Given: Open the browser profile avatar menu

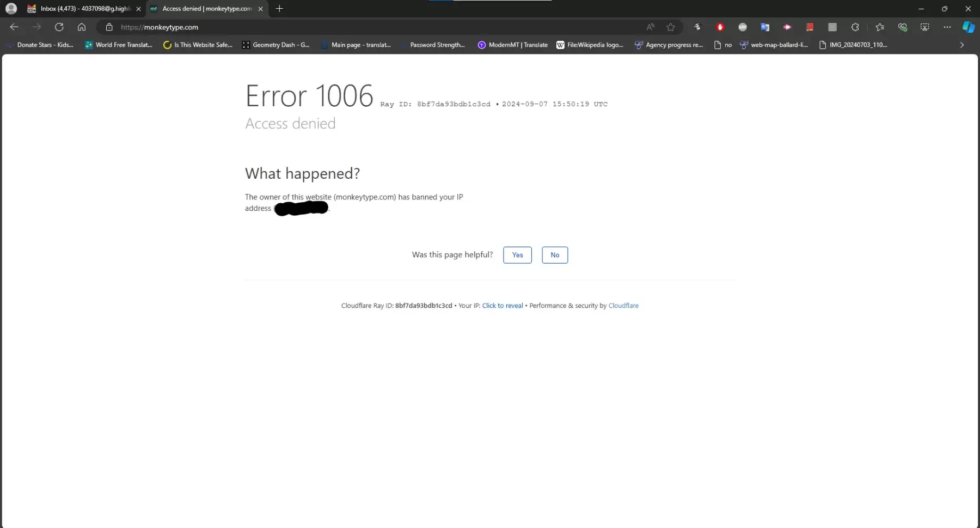Looking at the screenshot, I should [11, 9].
